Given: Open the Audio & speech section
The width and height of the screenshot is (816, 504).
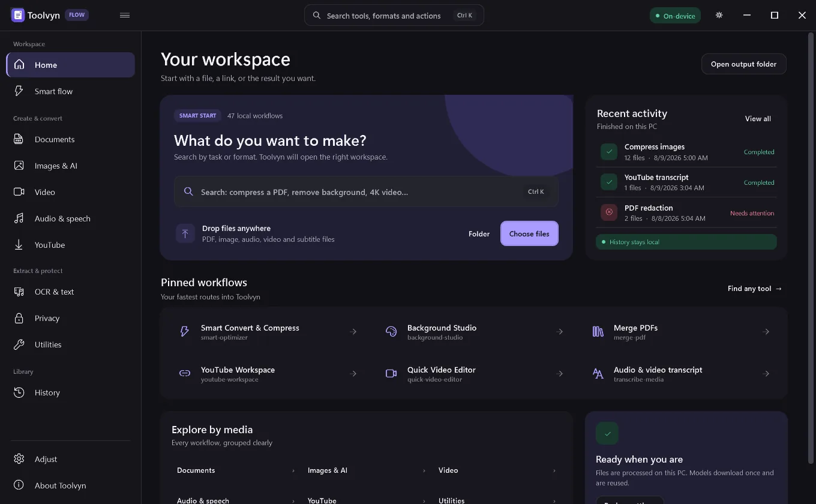Looking at the screenshot, I should click(71, 218).
